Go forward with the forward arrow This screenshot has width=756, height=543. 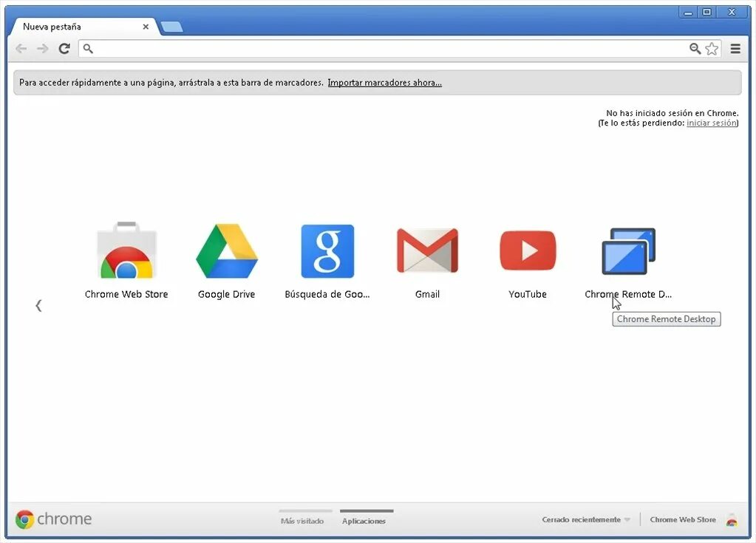[42, 49]
